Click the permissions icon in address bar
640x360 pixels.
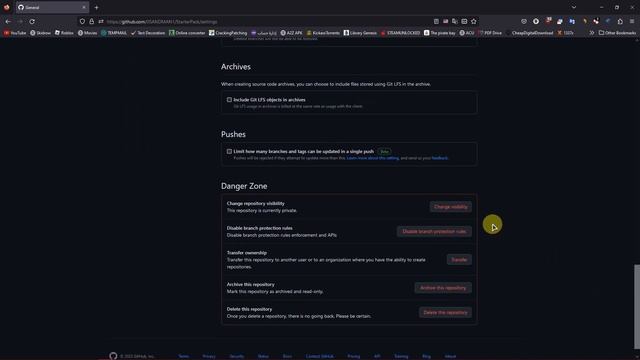tap(101, 21)
